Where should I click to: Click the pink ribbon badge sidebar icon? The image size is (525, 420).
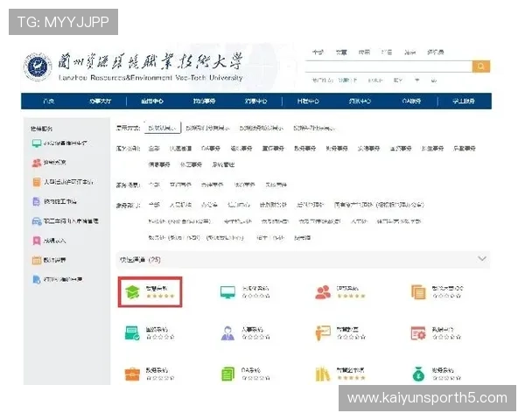coord(37,241)
